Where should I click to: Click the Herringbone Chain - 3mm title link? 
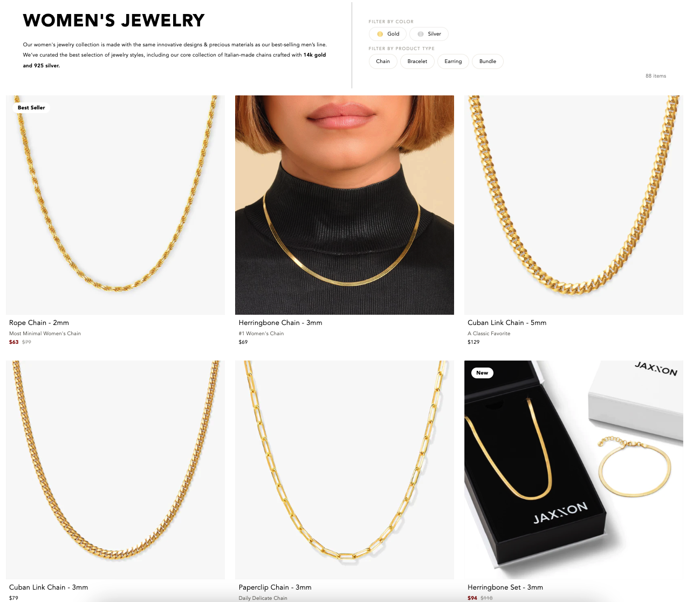[280, 323]
